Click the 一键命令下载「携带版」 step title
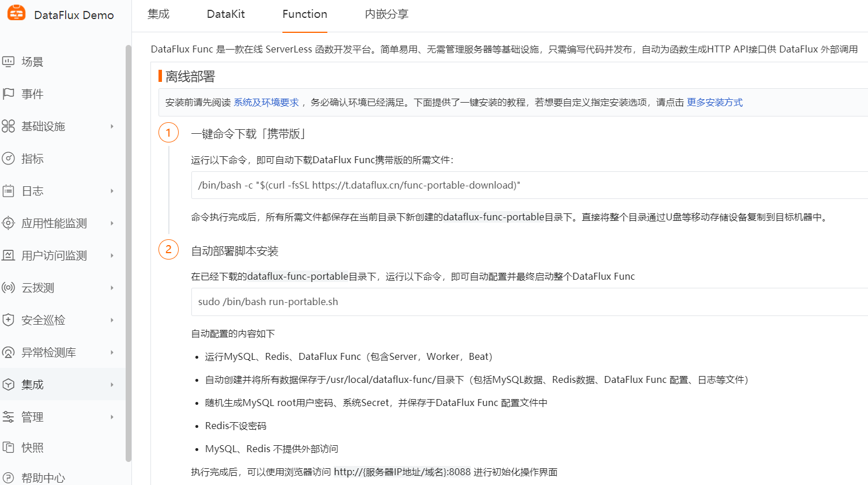 pyautogui.click(x=249, y=134)
